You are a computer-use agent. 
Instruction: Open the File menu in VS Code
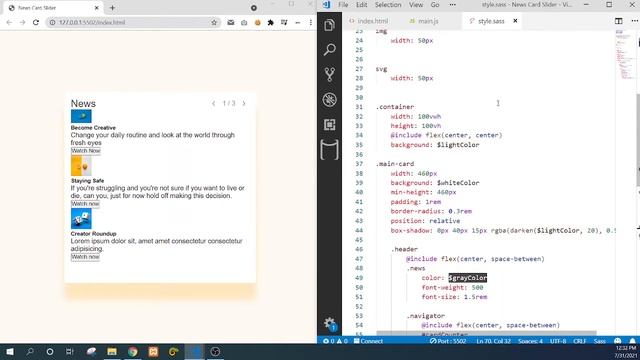343,5
